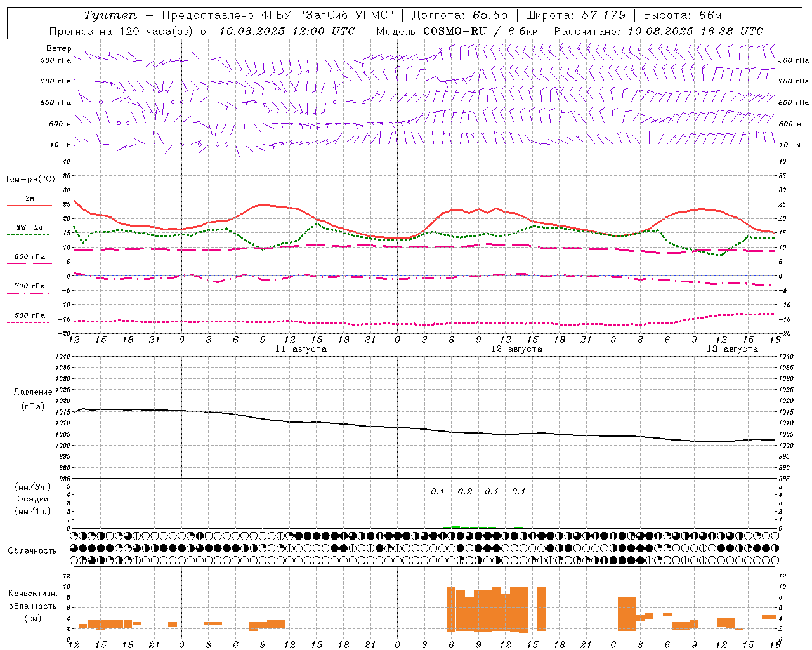Click the "Широта: 57.179" header field

pyautogui.click(x=576, y=15)
